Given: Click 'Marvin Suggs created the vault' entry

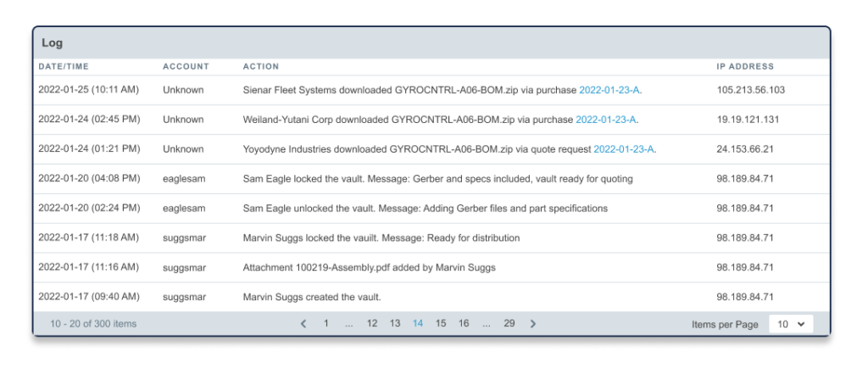Looking at the screenshot, I should pos(312,297).
